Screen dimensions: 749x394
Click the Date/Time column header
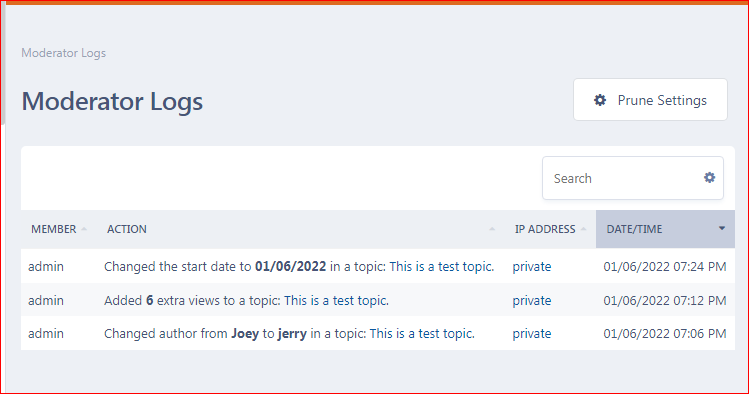pos(665,229)
